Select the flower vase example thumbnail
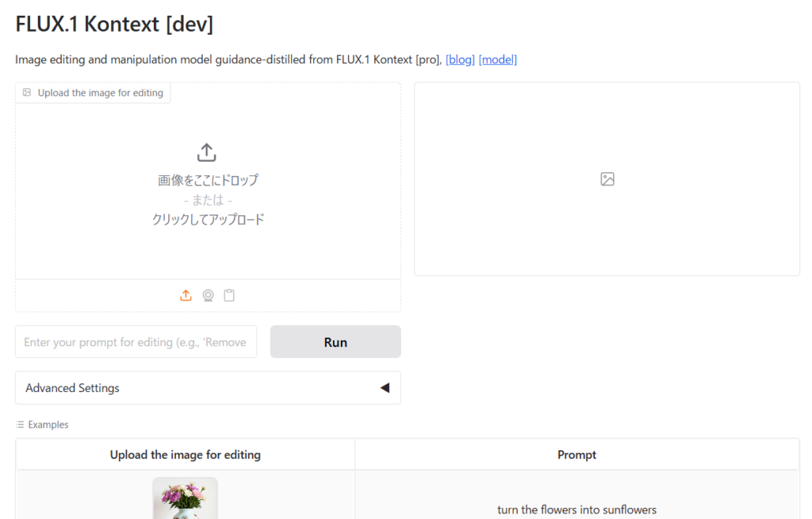Screen dimensions: 812x519 pos(185,498)
